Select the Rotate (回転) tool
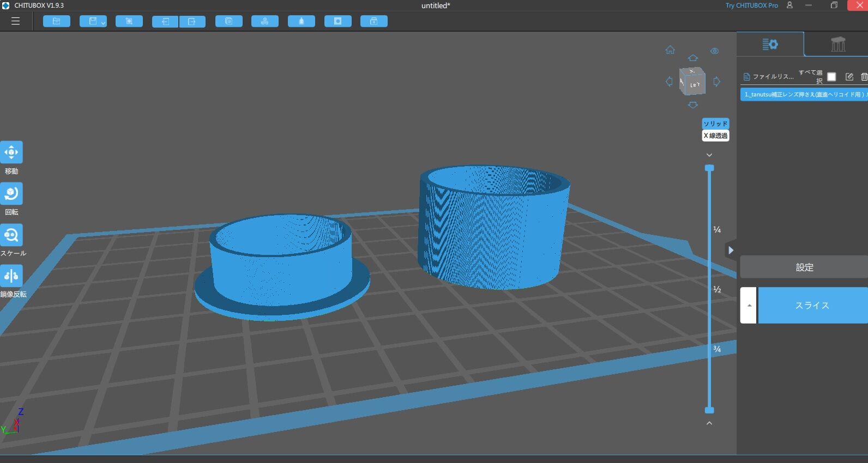Viewport: 868px width, 463px height. [11, 194]
